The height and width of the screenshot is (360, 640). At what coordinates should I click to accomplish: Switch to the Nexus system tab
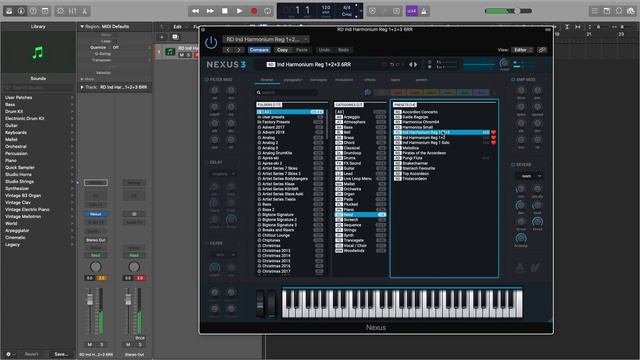point(421,80)
